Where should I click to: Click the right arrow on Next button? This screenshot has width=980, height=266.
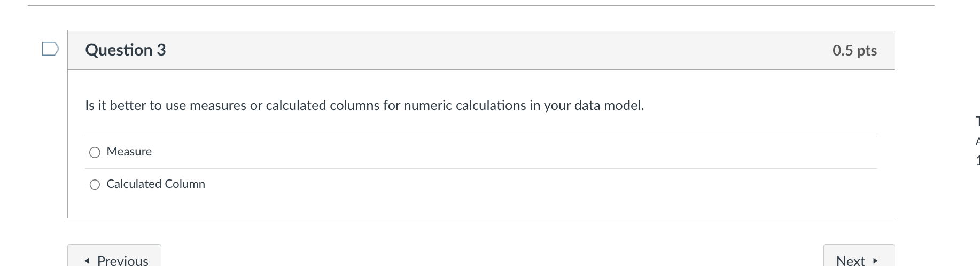[875, 261]
